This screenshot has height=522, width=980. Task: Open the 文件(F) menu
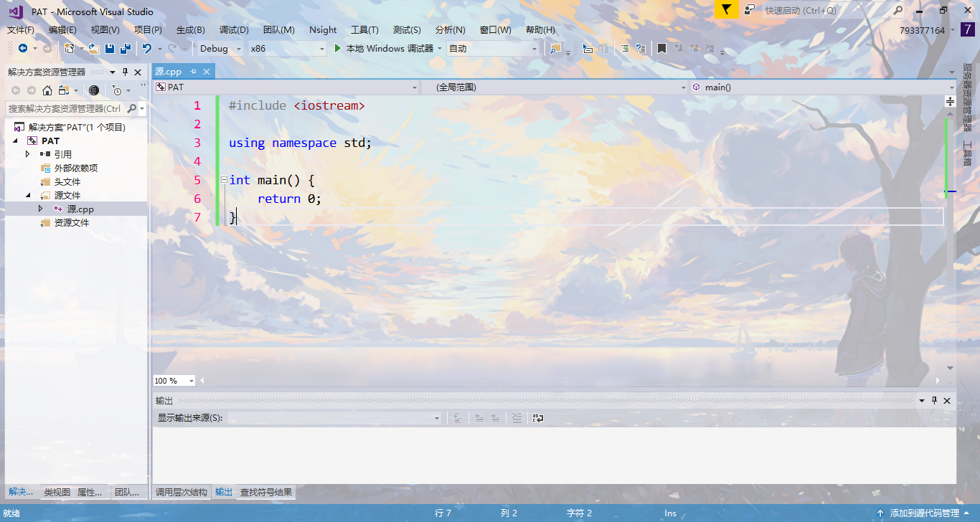[21, 30]
